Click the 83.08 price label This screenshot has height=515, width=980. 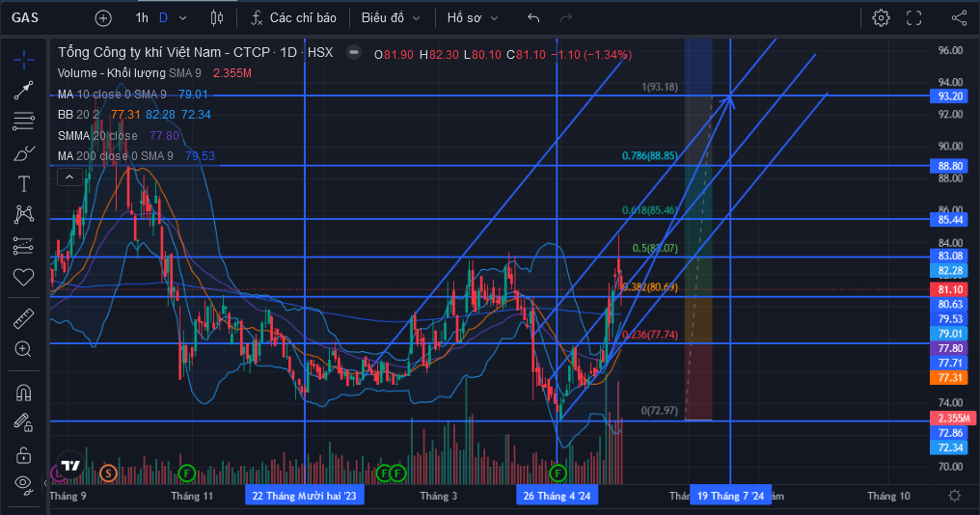[949, 256]
